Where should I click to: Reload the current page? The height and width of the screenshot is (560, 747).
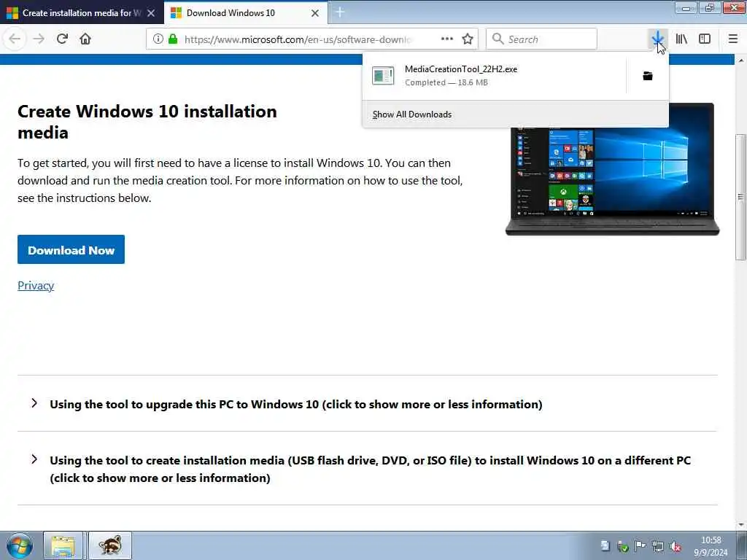pos(62,39)
